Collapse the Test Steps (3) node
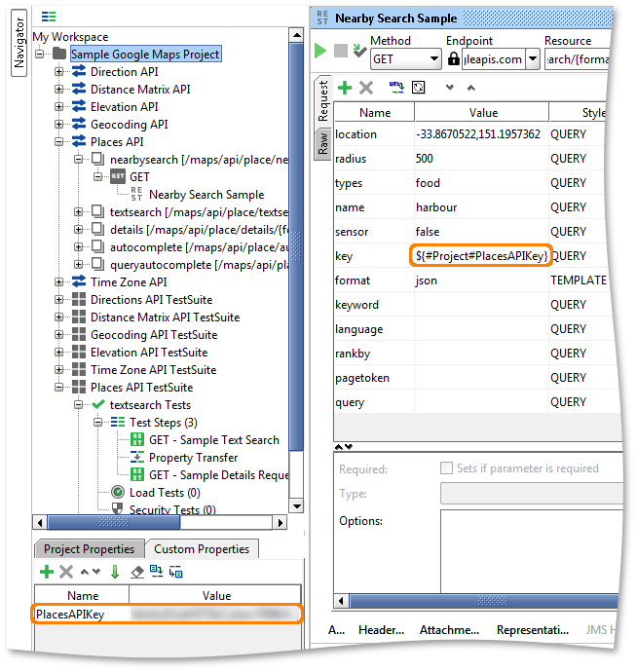Viewport: 636px width, 672px height. point(98,422)
